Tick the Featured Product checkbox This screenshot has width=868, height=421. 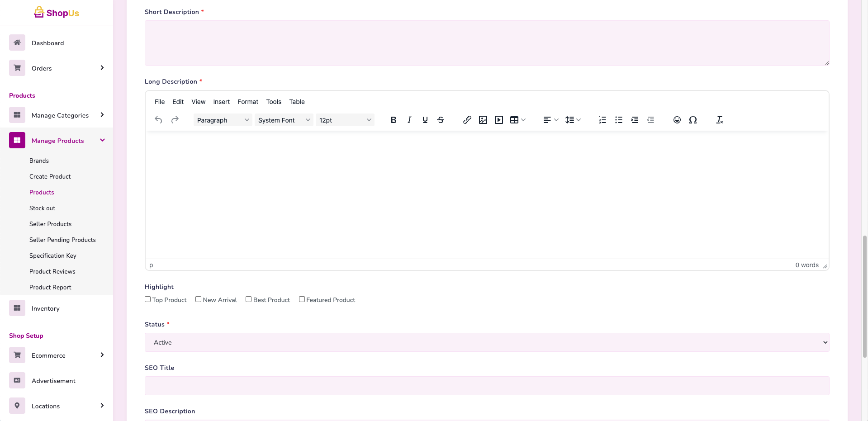[x=302, y=299]
